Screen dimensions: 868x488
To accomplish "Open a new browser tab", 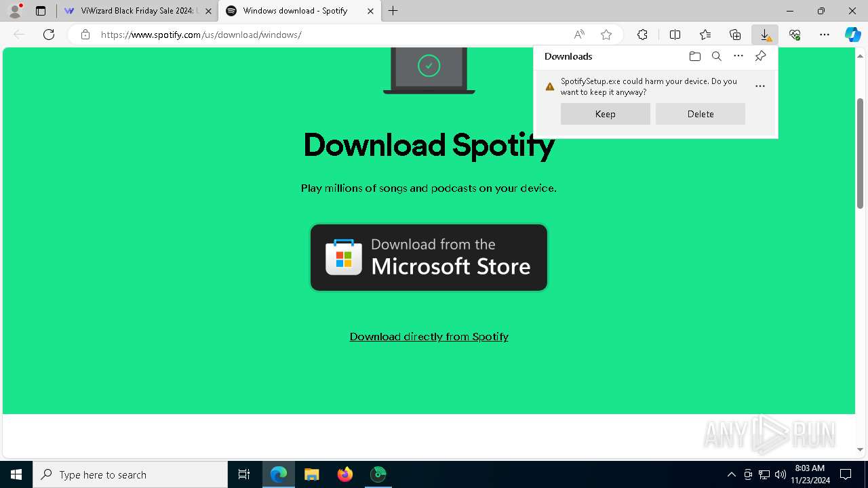I will coord(393,11).
